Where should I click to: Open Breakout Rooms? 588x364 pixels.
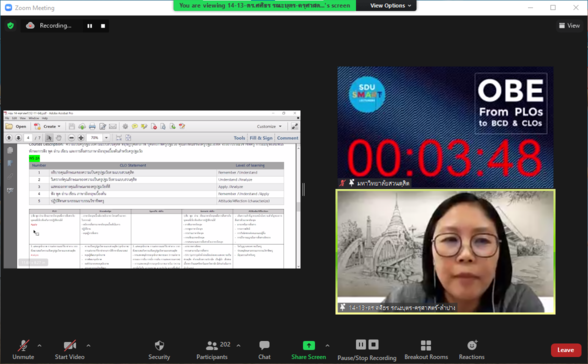pyautogui.click(x=426, y=349)
